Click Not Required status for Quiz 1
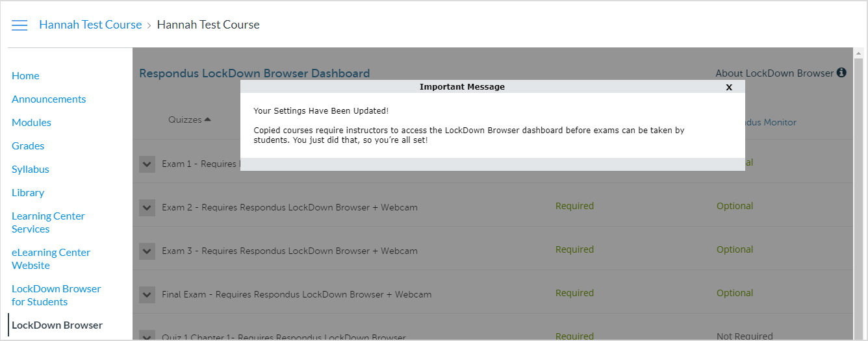 745,336
